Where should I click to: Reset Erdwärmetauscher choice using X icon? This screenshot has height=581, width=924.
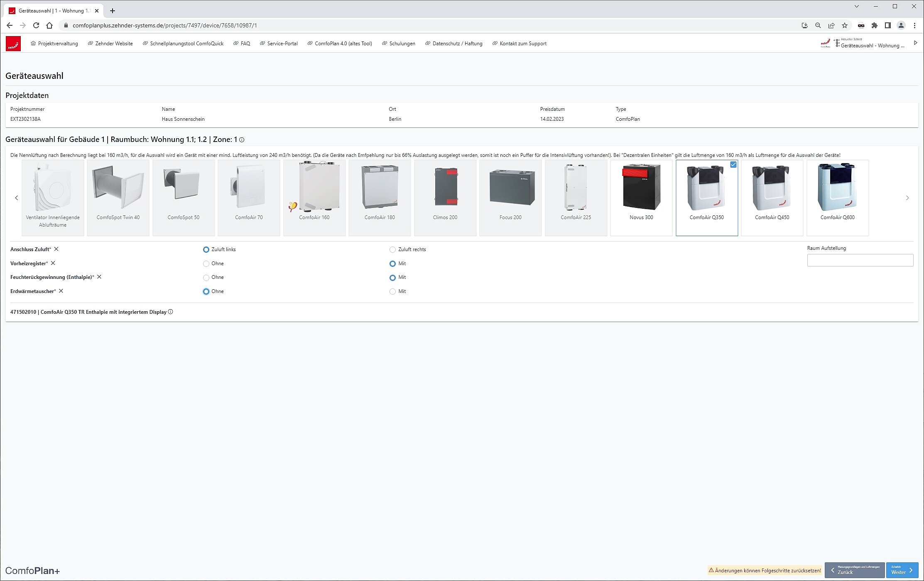pos(61,291)
